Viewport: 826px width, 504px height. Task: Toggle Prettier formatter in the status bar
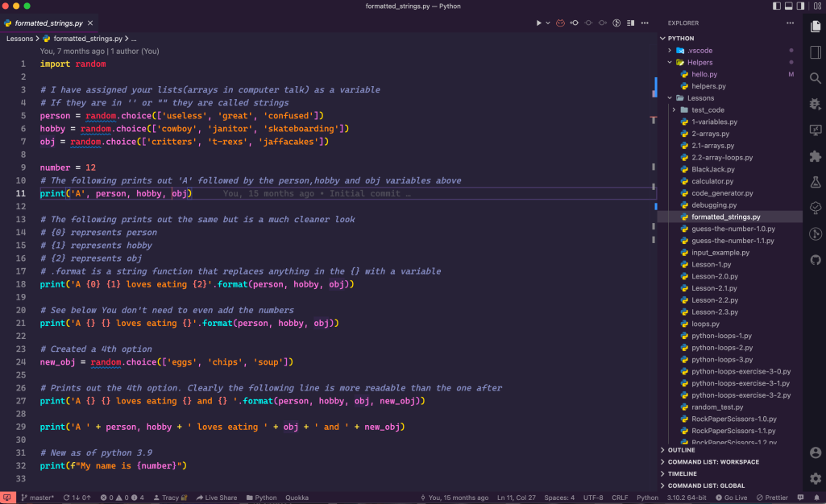coord(770,497)
